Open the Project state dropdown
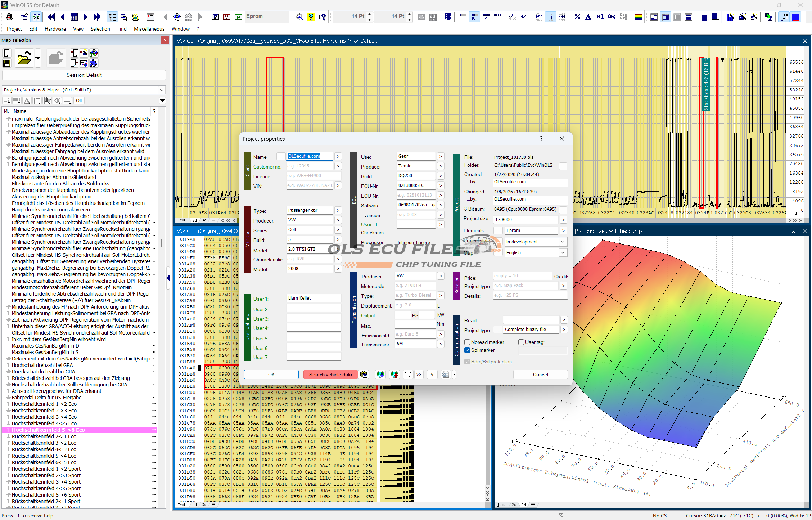812x520 pixels. 562,242
